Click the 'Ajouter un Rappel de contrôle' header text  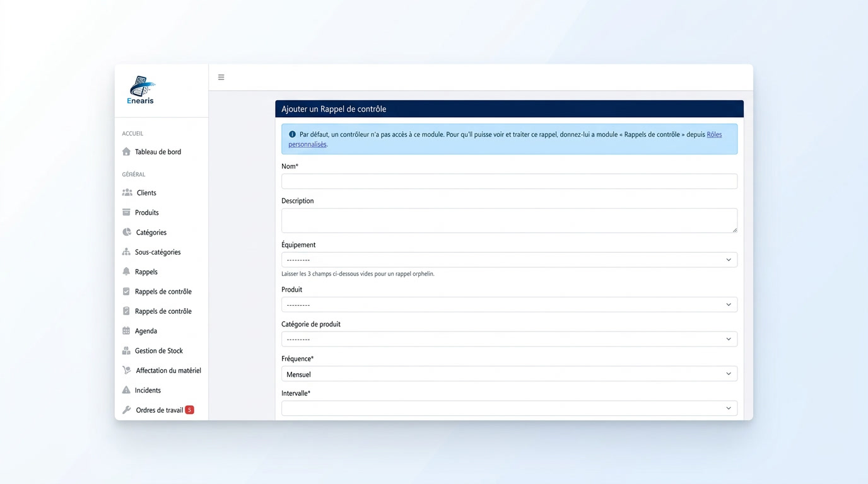(334, 109)
